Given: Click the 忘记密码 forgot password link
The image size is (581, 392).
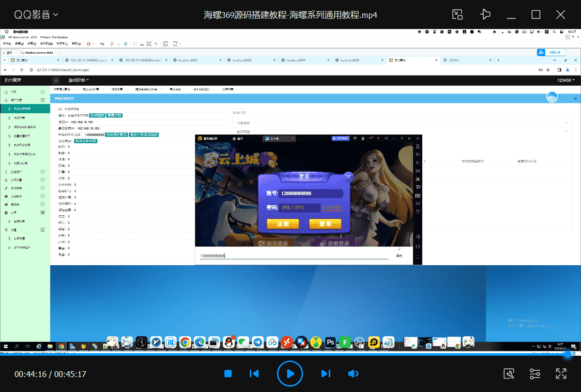Looking at the screenshot, I should click(332, 208).
